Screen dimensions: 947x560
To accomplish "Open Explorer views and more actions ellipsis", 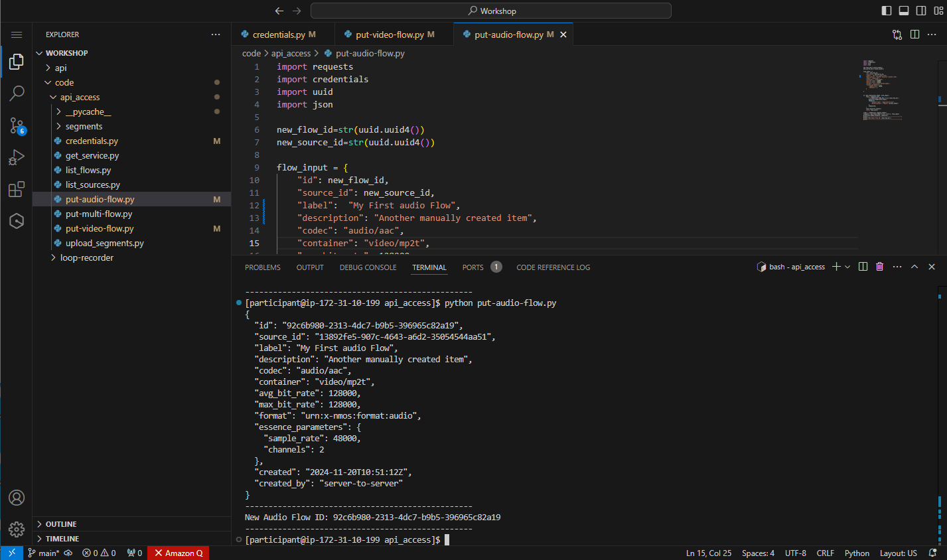I will (216, 35).
